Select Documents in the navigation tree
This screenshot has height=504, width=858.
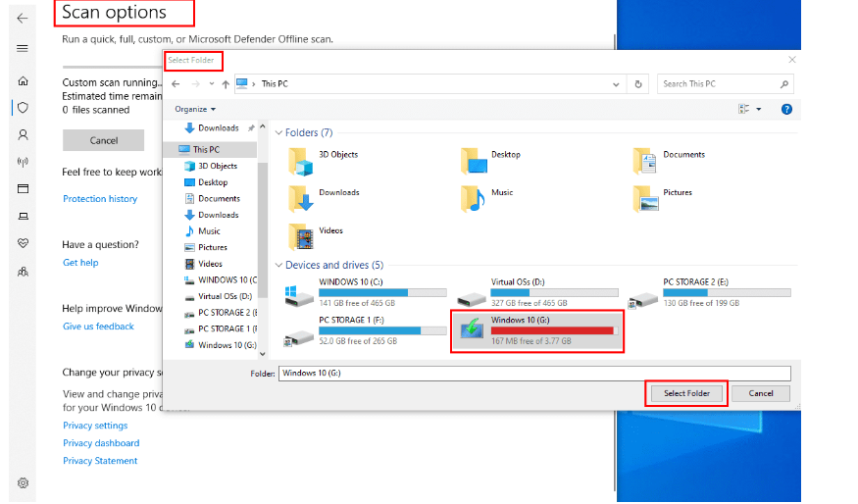coord(218,198)
